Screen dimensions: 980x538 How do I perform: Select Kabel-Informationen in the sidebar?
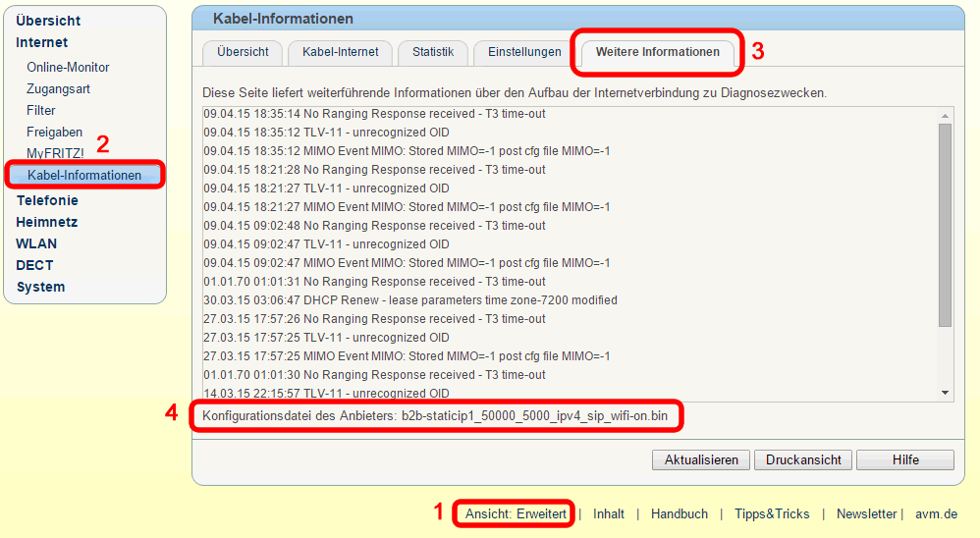84,175
